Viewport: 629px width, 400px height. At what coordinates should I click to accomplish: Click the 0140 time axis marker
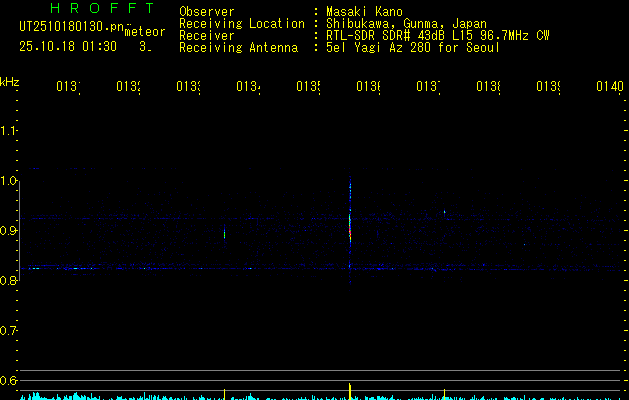point(609,87)
